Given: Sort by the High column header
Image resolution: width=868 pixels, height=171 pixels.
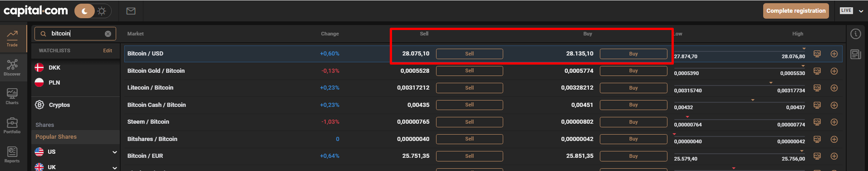Looking at the screenshot, I should click(x=798, y=34).
